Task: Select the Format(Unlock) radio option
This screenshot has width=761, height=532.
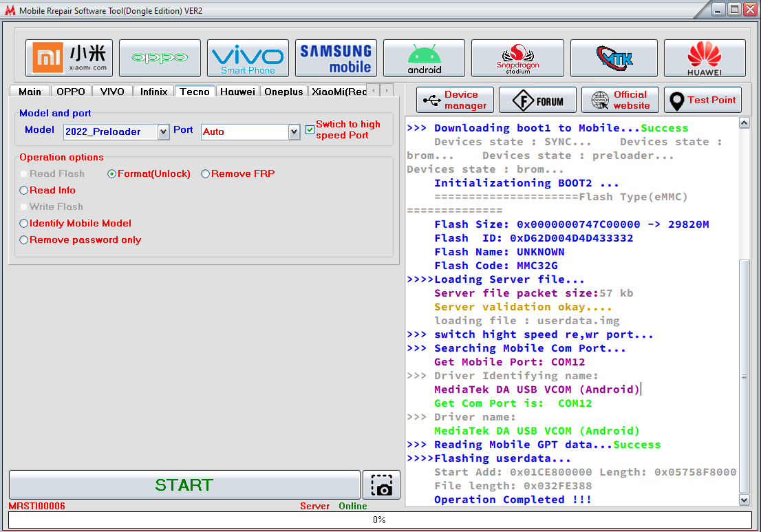Action: tap(149, 173)
